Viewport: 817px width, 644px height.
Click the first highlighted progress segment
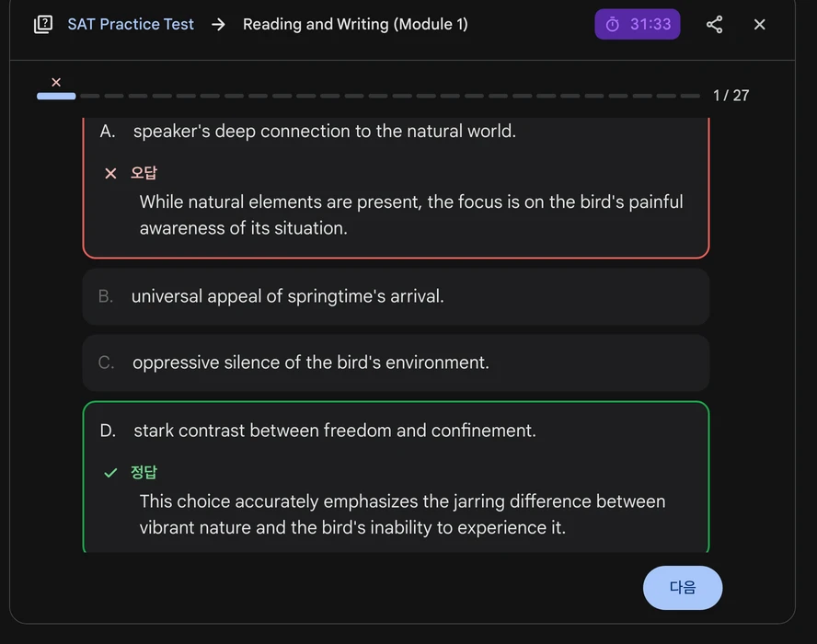click(56, 96)
